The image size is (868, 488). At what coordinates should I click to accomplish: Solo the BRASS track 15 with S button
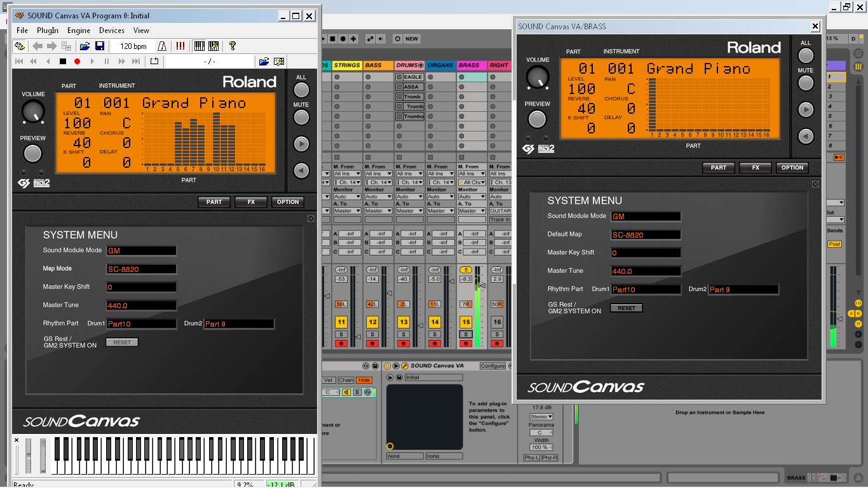point(466,334)
